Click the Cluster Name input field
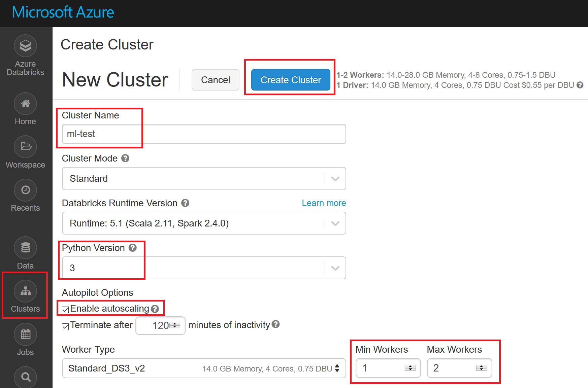Image resolution: width=588 pixels, height=388 pixels. pyautogui.click(x=204, y=134)
